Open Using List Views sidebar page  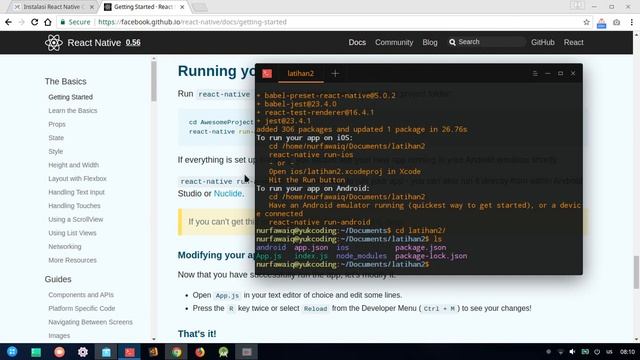pyautogui.click(x=72, y=233)
